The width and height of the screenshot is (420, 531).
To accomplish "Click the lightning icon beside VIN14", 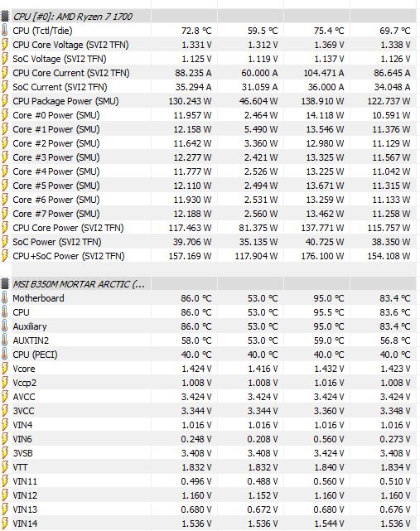I will pos(5,524).
